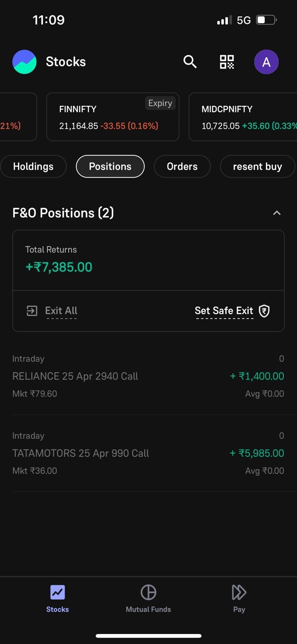
Task: Open the search magnifier icon
Action: click(x=190, y=62)
